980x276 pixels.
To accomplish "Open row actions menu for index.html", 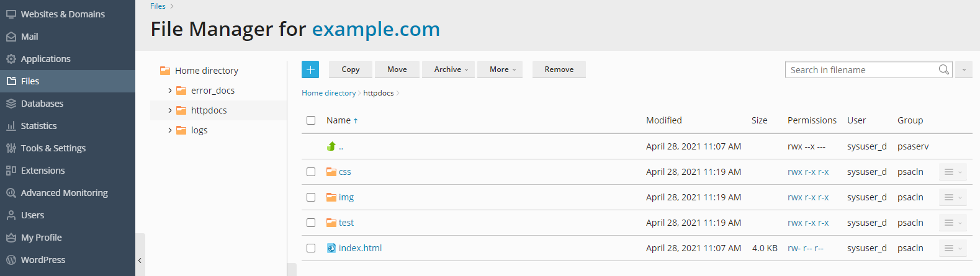I will [952, 248].
